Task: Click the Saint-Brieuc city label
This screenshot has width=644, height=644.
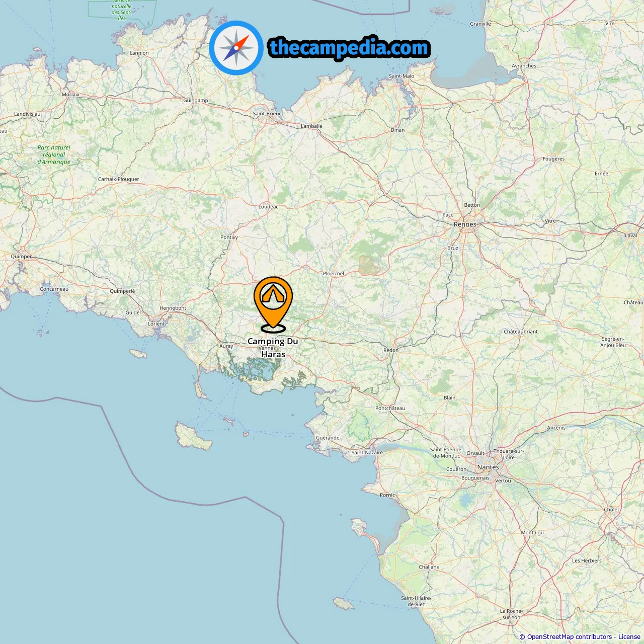Action: coord(267,114)
